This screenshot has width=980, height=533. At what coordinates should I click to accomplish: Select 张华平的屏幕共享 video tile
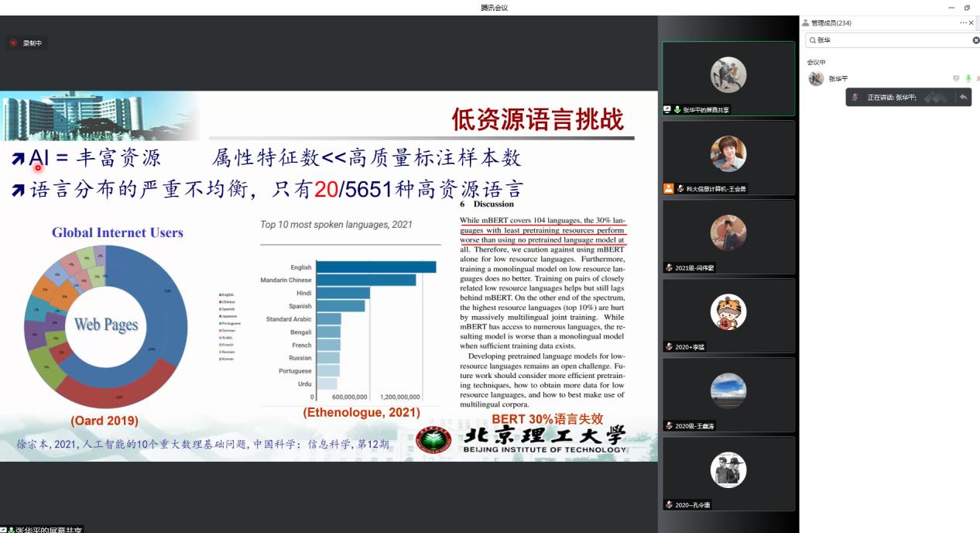(x=728, y=79)
